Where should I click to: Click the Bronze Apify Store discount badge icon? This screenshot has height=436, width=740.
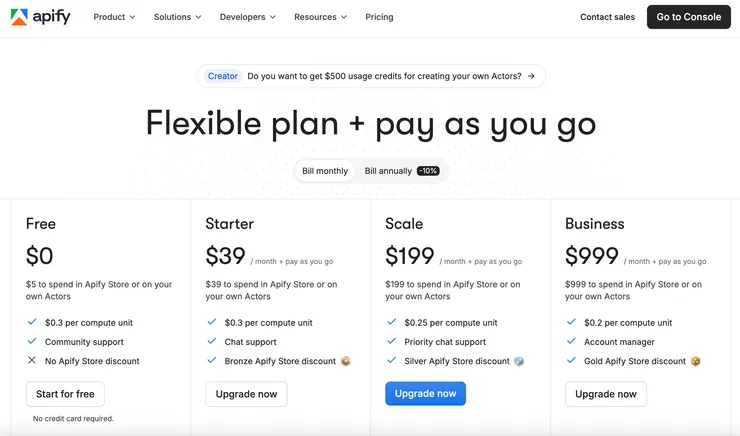click(x=346, y=361)
